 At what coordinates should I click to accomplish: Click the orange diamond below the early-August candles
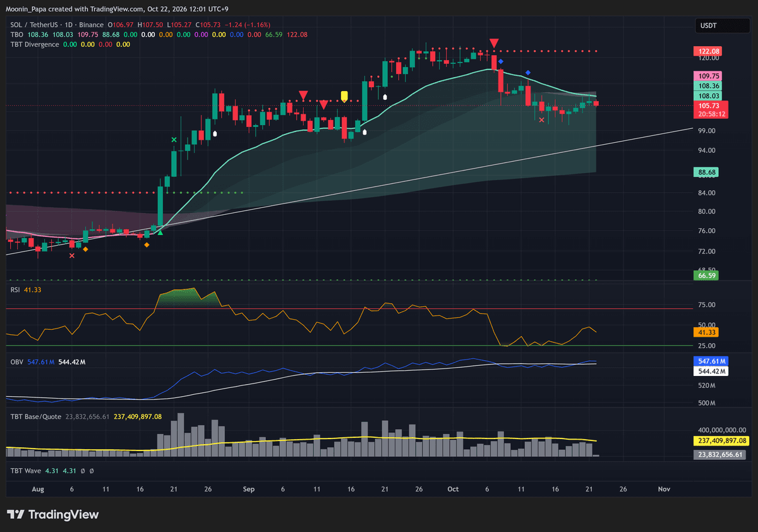[x=85, y=250]
